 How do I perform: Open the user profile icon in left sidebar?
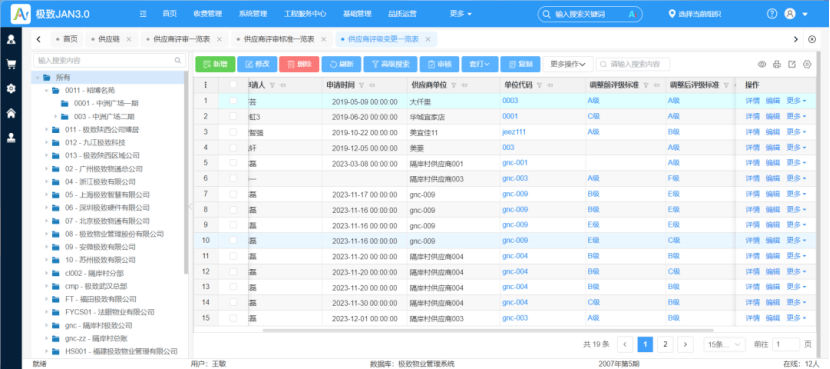click(11, 39)
